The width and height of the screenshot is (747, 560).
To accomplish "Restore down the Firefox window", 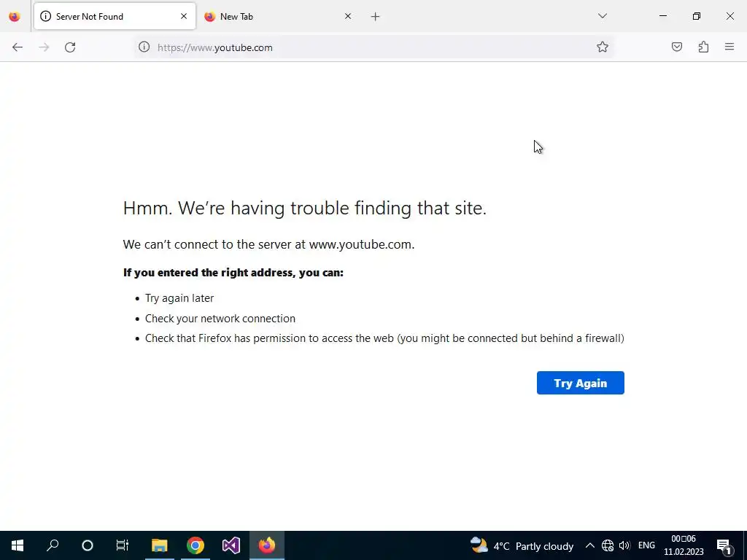I will pos(697,16).
